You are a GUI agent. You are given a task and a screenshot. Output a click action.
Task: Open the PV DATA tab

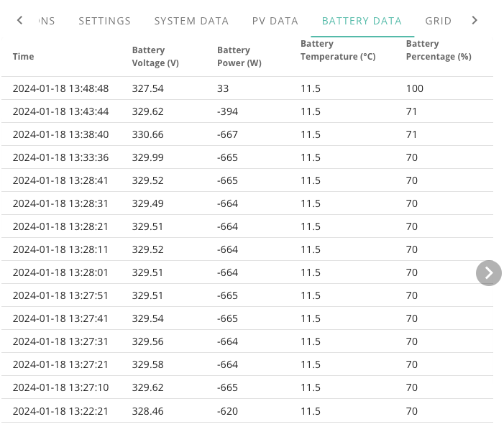(x=275, y=21)
